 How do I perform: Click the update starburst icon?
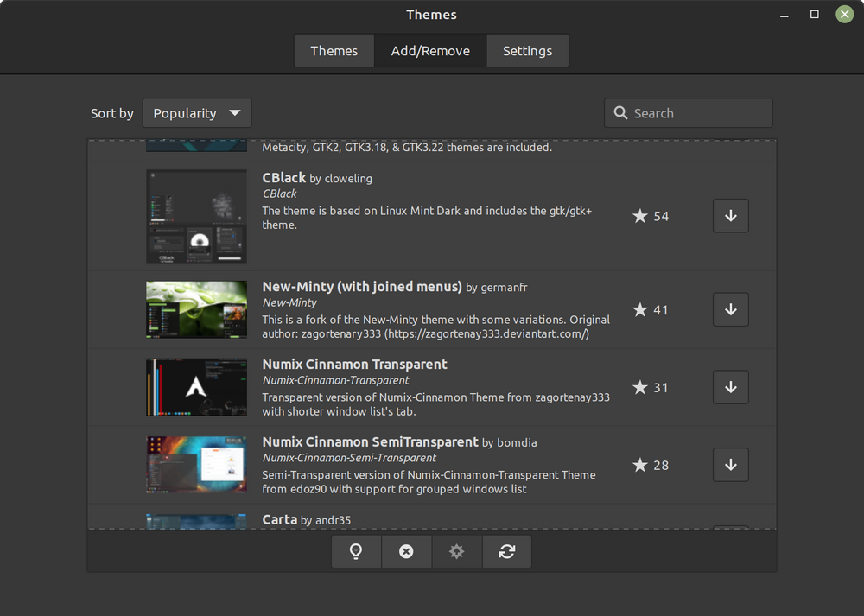coord(456,551)
